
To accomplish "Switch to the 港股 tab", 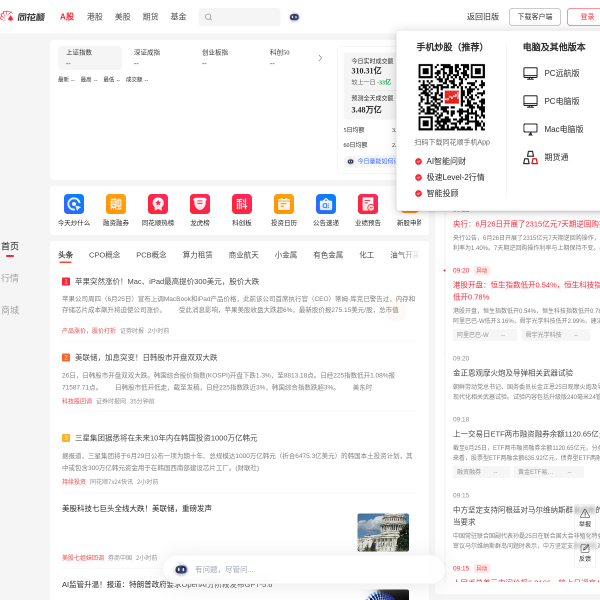I will click(x=95, y=16).
